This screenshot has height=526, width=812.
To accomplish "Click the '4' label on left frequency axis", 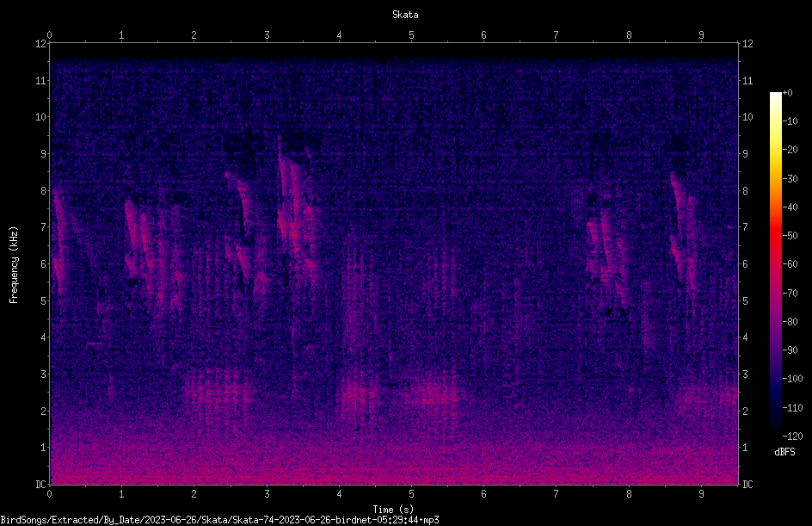I will pos(44,337).
